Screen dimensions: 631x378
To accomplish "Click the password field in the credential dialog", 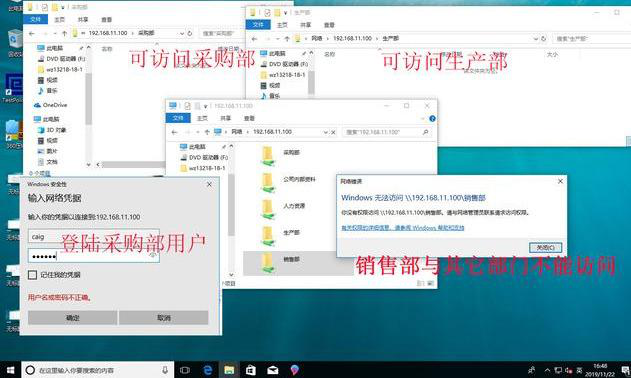I will point(94,256).
